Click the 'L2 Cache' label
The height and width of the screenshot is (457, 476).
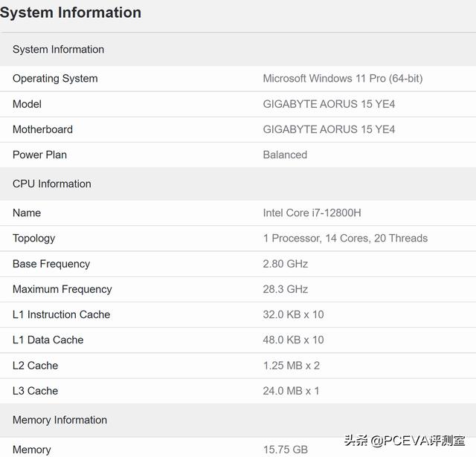[x=35, y=366]
